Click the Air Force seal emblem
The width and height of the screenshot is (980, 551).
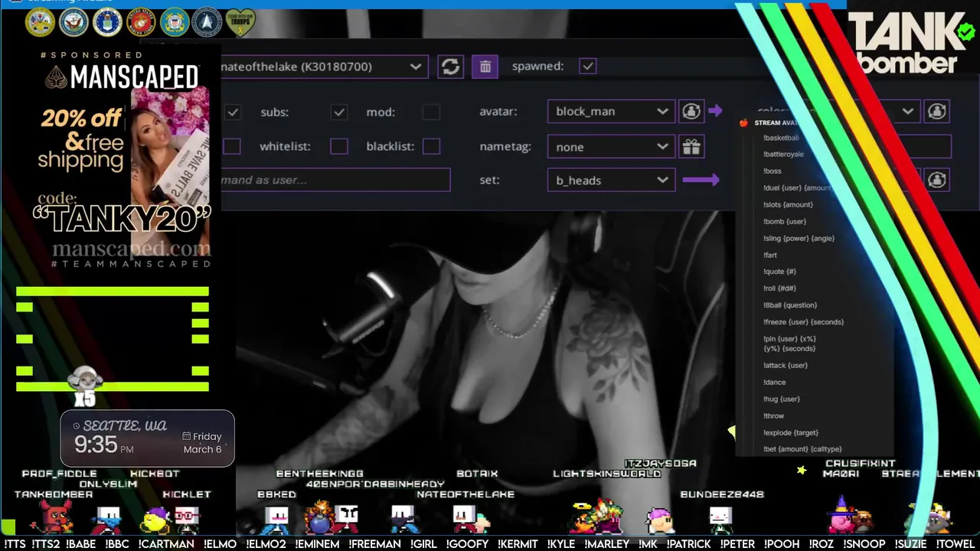[107, 22]
